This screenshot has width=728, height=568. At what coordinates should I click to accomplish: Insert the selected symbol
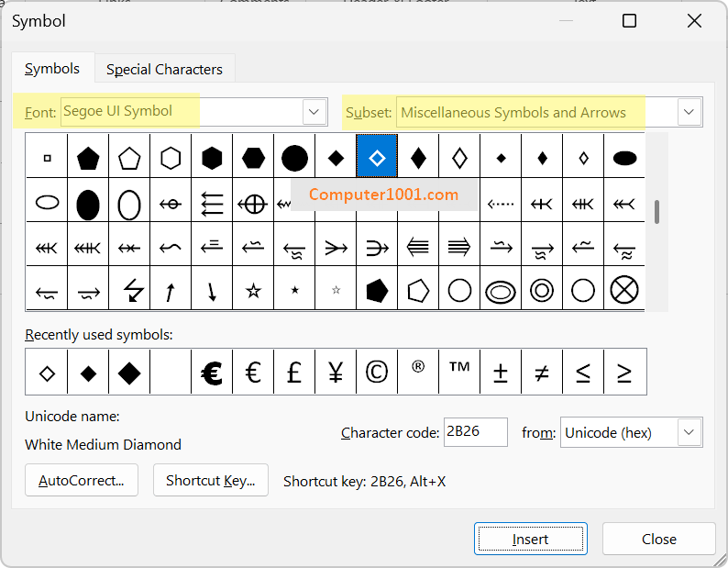(531, 539)
